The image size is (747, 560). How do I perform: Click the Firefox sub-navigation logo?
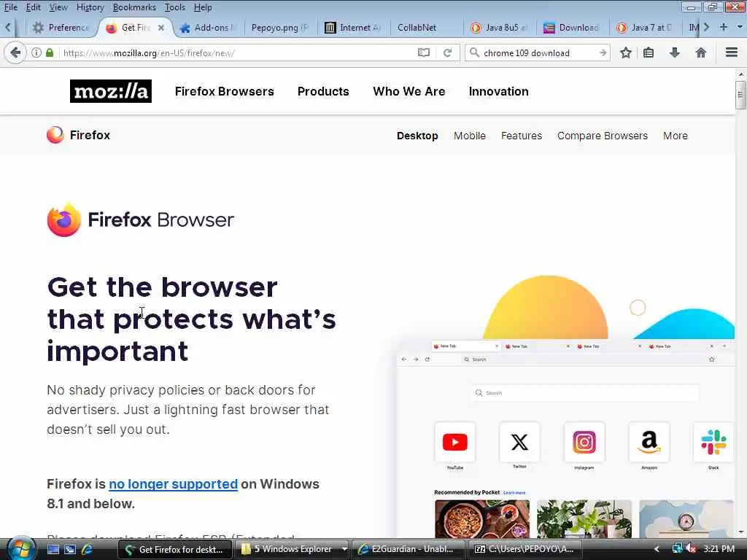79,135
